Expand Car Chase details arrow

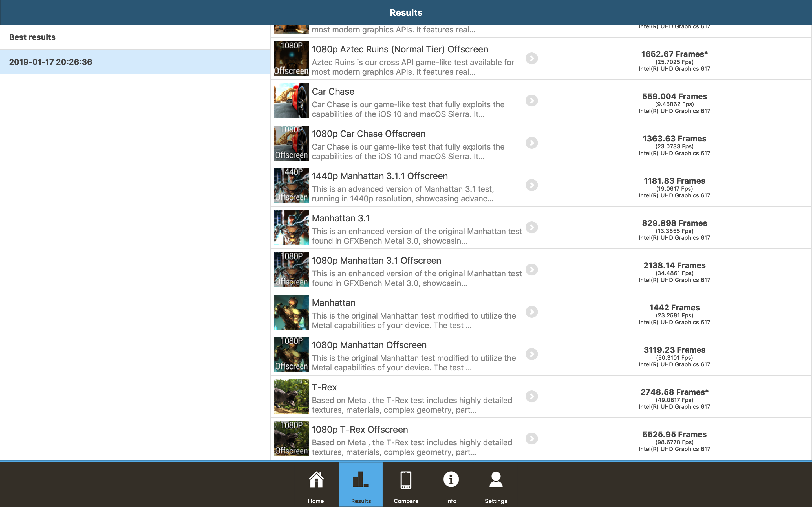531,101
